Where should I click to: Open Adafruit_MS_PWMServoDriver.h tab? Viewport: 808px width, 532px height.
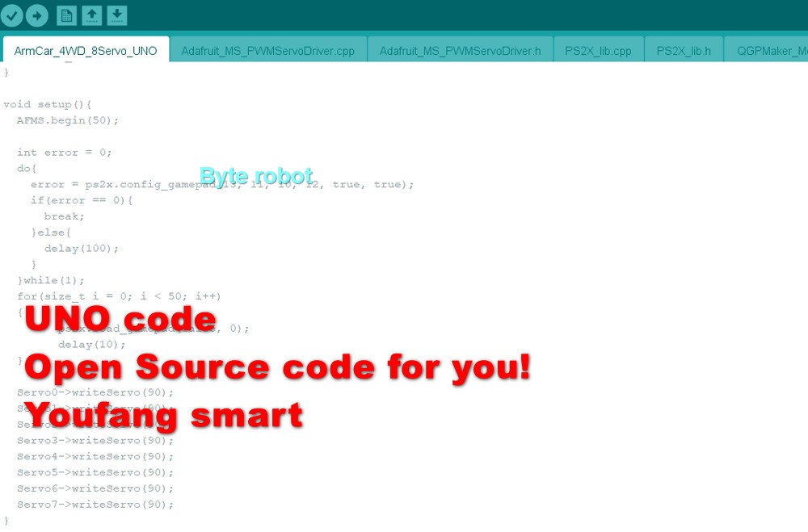[461, 51]
